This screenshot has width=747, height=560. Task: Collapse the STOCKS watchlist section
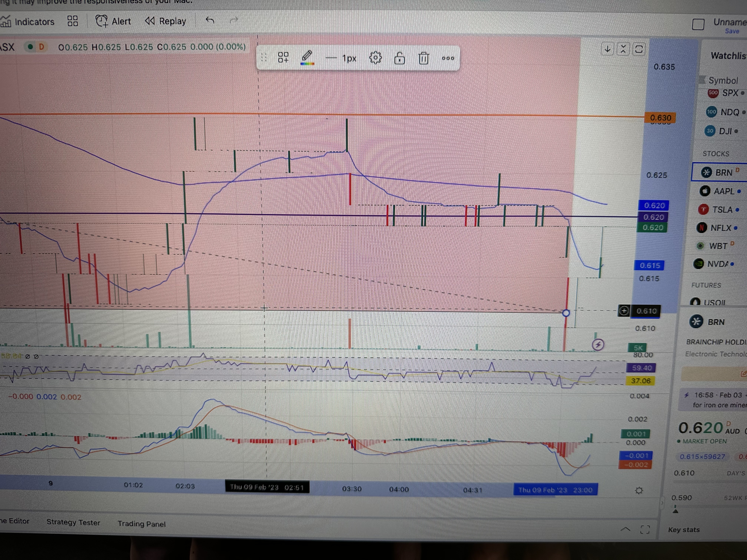[716, 154]
